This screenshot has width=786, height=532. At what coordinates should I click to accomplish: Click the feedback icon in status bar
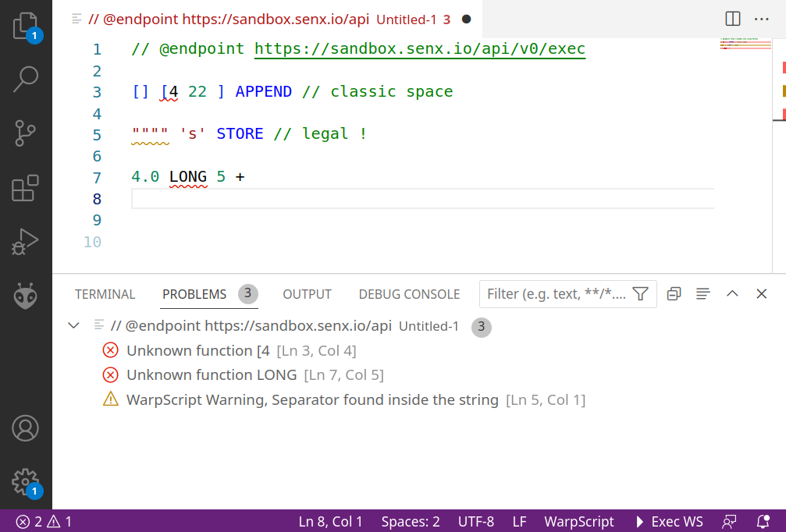point(729,522)
